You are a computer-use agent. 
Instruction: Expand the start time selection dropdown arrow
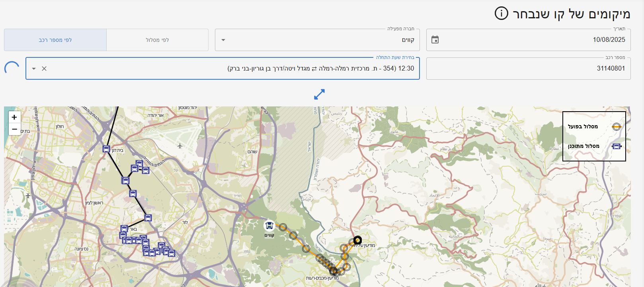[x=34, y=69]
